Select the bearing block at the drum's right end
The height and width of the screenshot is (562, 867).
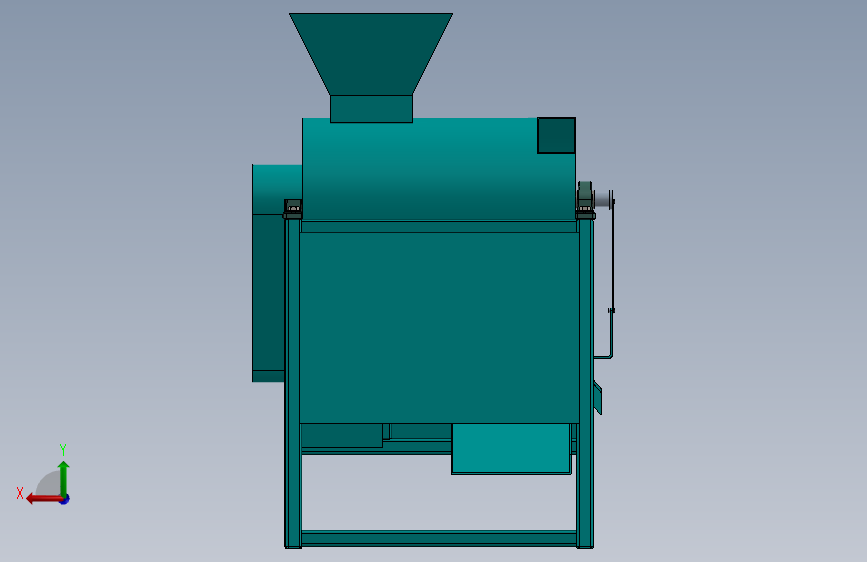tap(585, 199)
